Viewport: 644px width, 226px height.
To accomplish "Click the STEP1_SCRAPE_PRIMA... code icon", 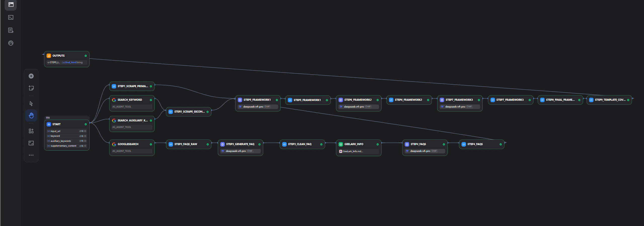I will click(114, 86).
